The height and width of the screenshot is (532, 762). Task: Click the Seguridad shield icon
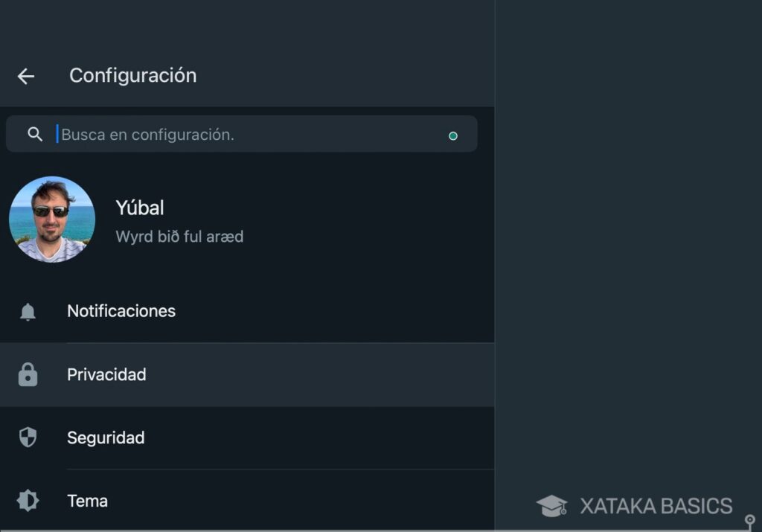coord(28,438)
